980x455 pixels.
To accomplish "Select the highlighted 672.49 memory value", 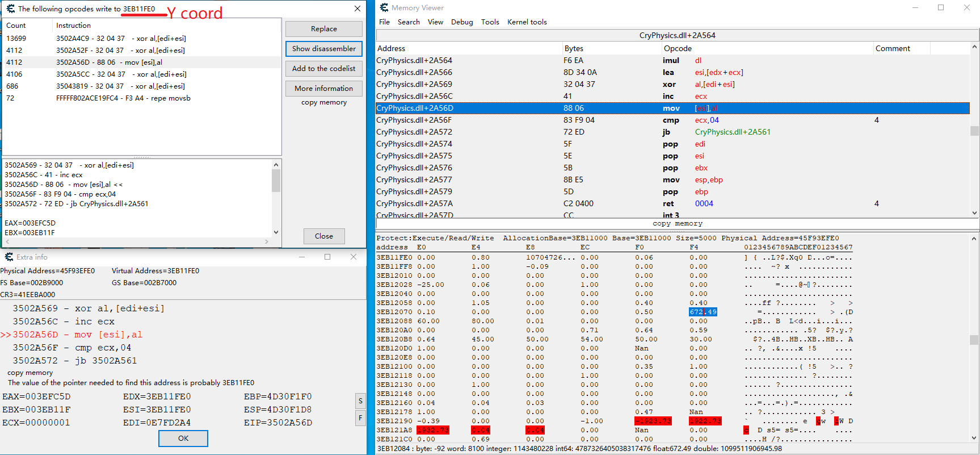I will pos(703,312).
